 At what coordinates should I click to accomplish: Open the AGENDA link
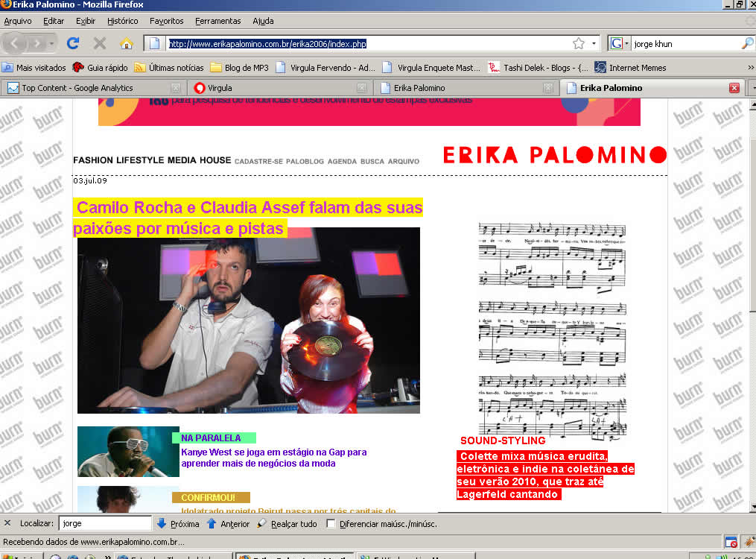tap(342, 162)
